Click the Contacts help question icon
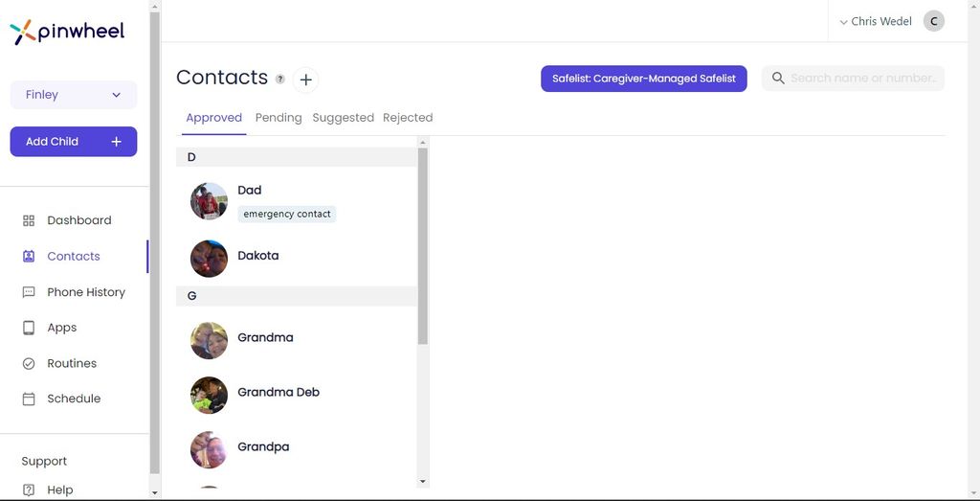 [280, 80]
